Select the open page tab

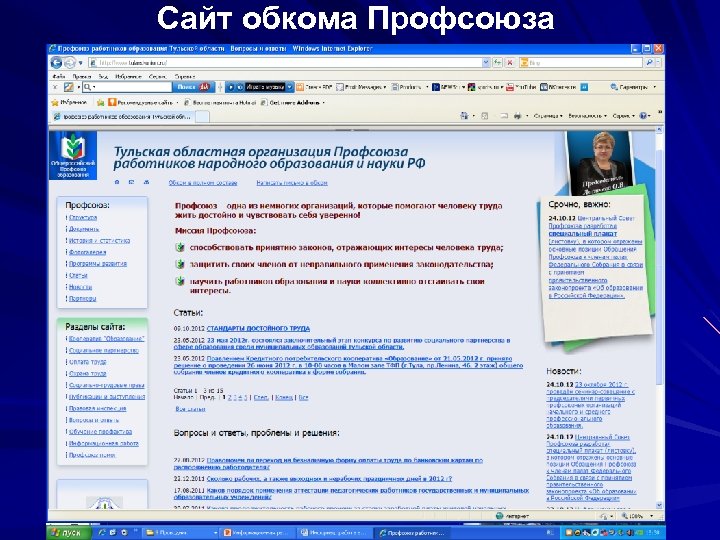pyautogui.click(x=122, y=117)
